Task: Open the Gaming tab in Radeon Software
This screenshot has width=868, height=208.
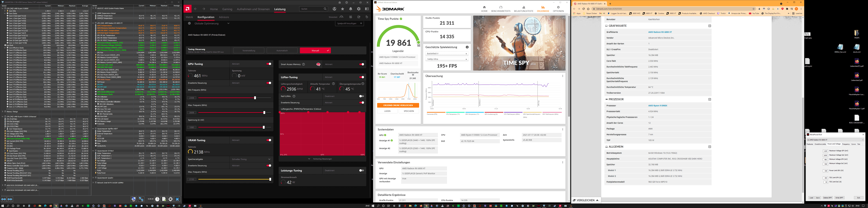Action: coord(227,9)
